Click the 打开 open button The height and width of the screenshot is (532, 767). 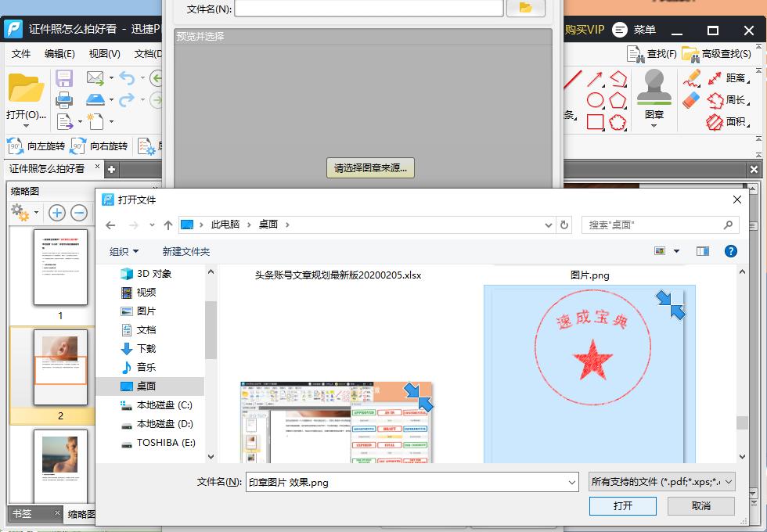pos(622,506)
